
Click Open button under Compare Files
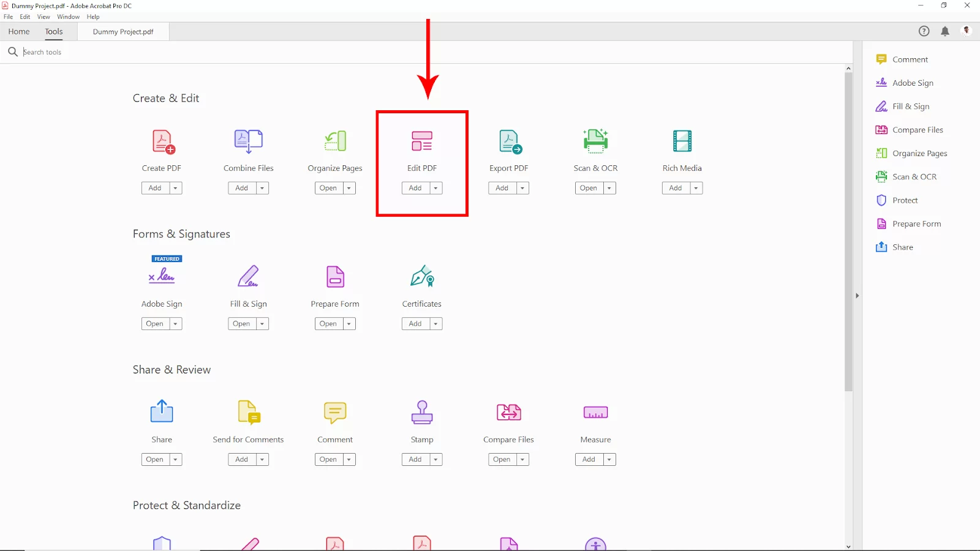502,459
